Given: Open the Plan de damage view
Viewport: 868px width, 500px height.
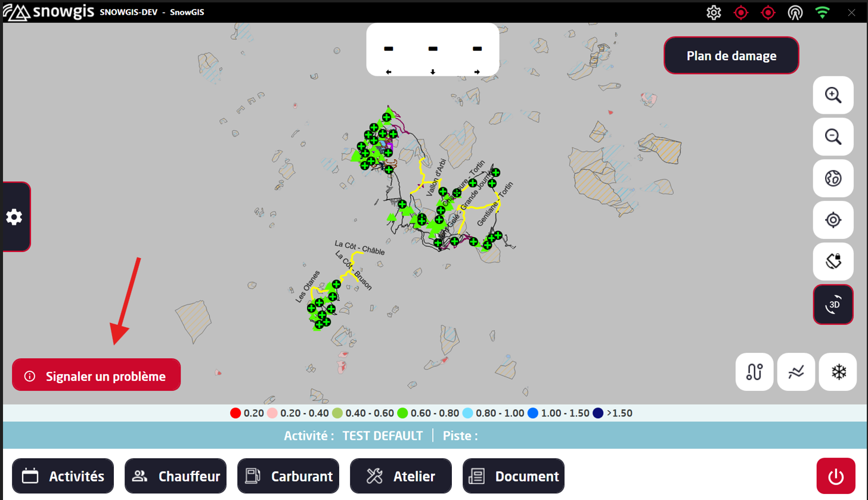Looking at the screenshot, I should pos(731,55).
